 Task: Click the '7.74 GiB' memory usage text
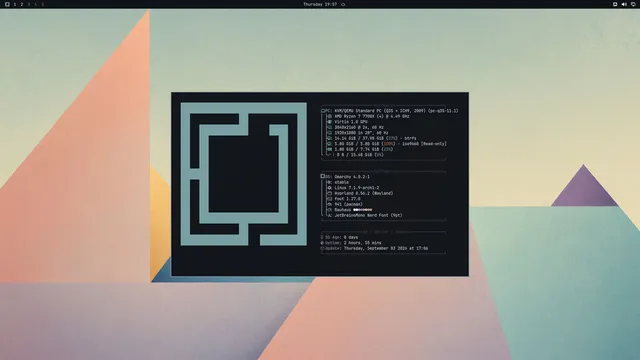pyautogui.click(x=370, y=149)
